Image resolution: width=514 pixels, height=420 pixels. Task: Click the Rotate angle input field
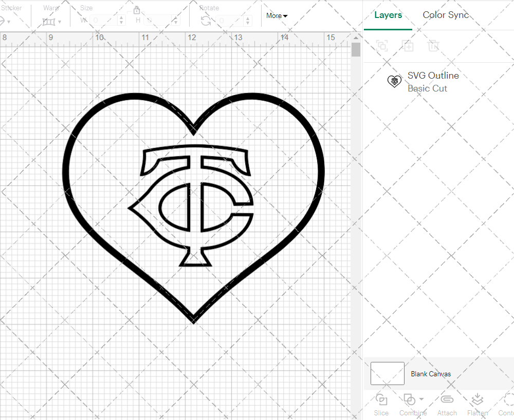[x=230, y=21]
